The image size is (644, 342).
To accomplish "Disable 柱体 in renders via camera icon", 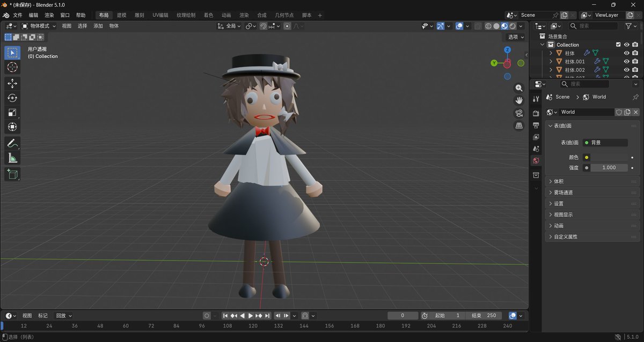I will 635,53.
